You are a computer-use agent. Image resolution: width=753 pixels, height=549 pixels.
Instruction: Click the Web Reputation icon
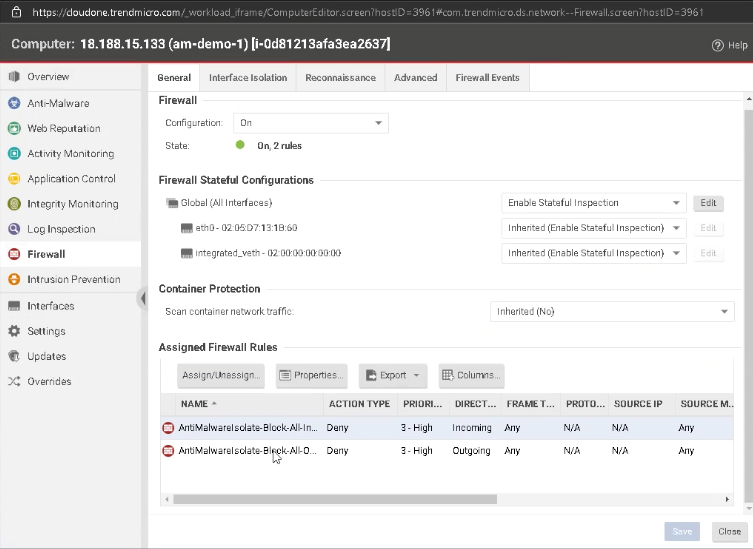point(14,128)
